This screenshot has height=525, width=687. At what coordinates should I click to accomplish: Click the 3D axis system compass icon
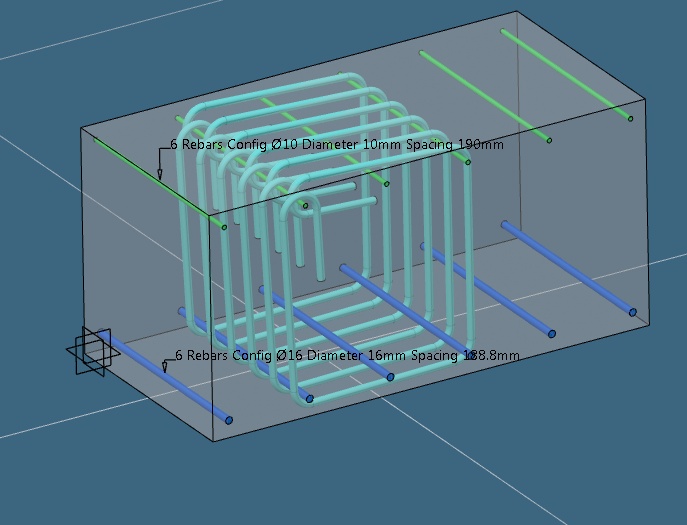tap(93, 351)
